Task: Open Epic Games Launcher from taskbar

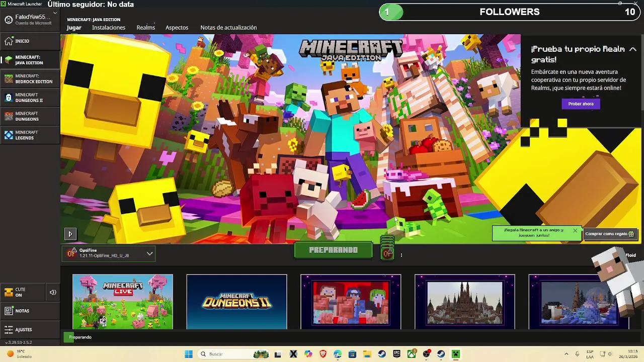Action: point(396,354)
